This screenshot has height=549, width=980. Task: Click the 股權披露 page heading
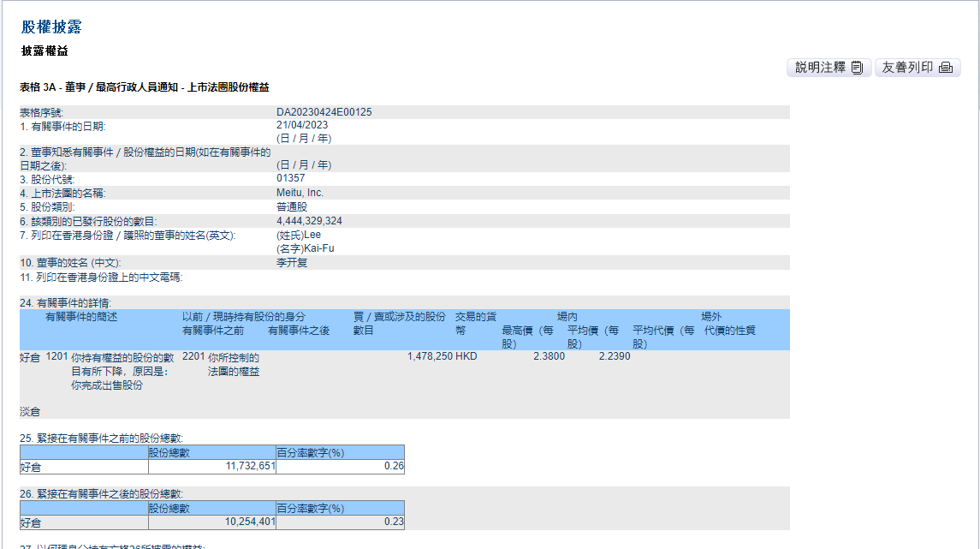point(51,27)
